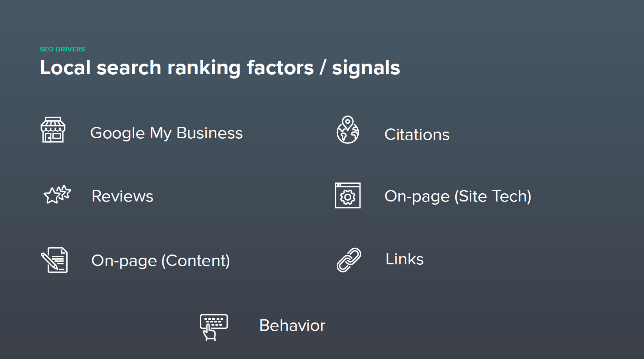Click the Behavior keyboard hand icon
The height and width of the screenshot is (359, 644).
(x=213, y=327)
